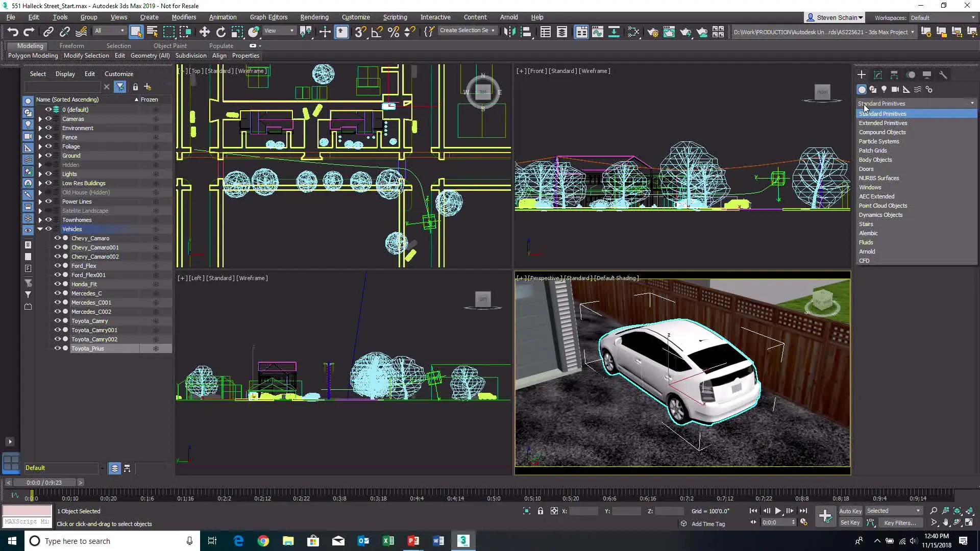
Task: Click the Key Filters button
Action: point(900,522)
